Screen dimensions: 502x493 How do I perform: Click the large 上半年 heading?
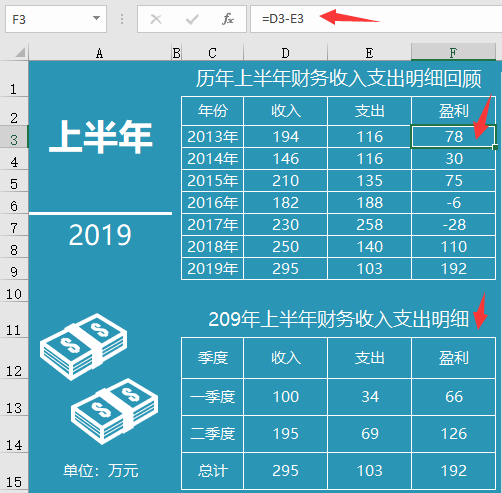tap(101, 137)
